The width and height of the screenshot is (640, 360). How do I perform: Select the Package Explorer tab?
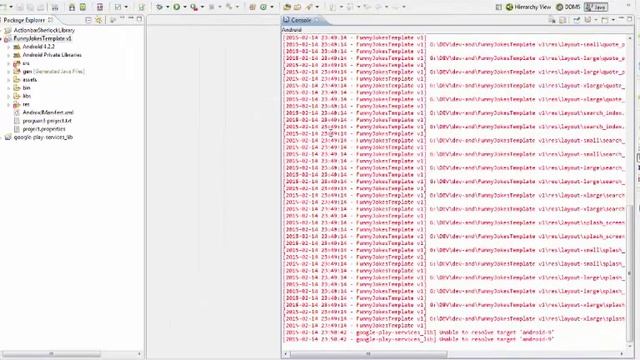pos(24,20)
